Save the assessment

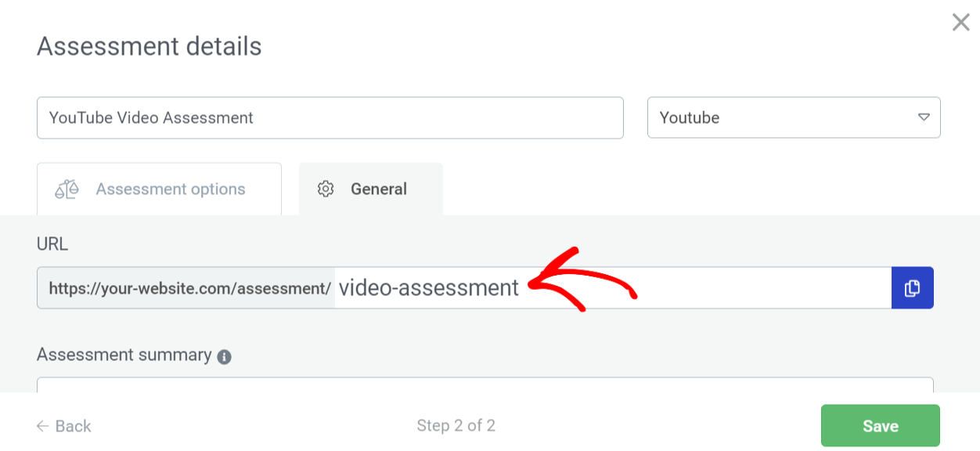coord(880,426)
